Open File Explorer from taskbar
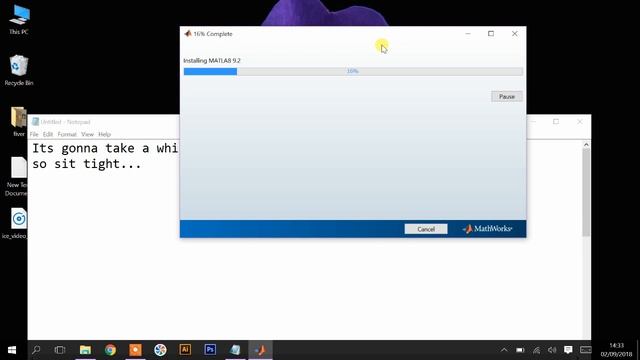This screenshot has height=360, width=640. (x=85, y=350)
